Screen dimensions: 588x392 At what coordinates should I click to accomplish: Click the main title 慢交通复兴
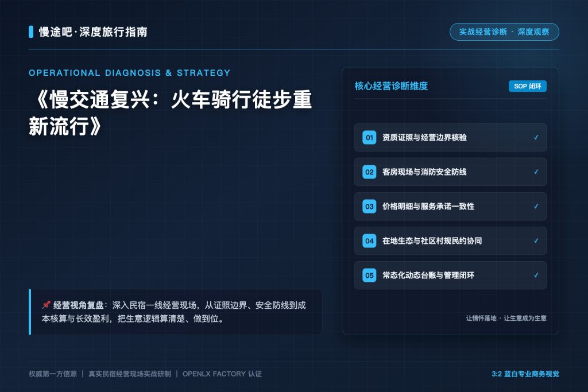[x=170, y=112]
